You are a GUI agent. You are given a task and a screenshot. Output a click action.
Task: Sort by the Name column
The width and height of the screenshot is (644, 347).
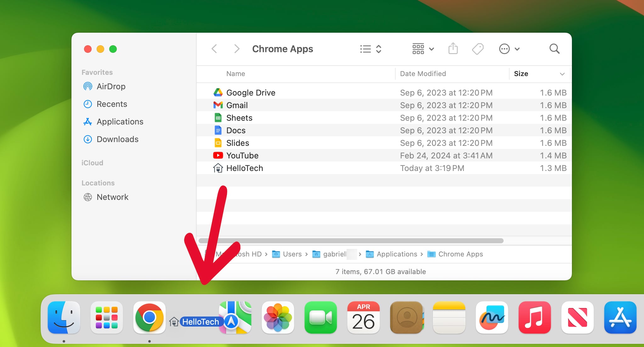click(x=235, y=74)
